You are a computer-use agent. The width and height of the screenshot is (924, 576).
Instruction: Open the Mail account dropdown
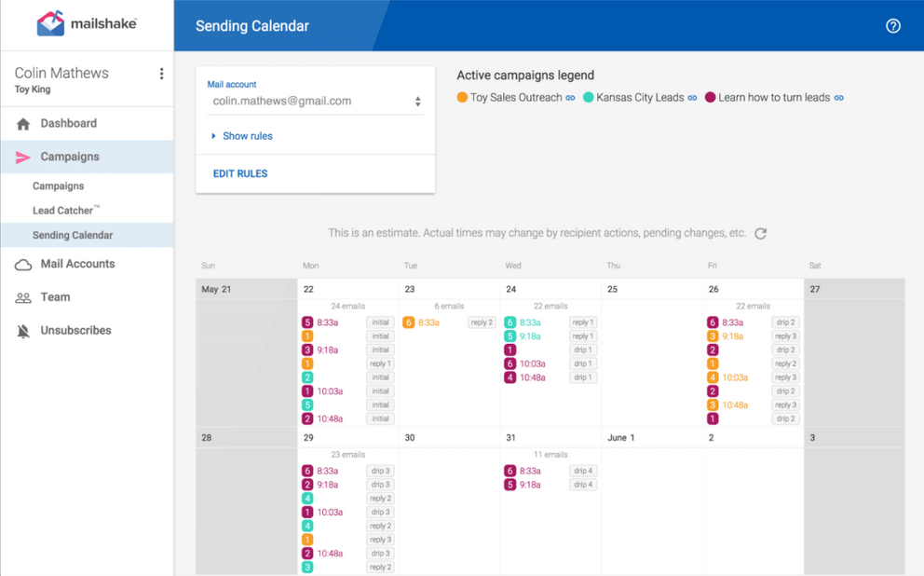(315, 102)
